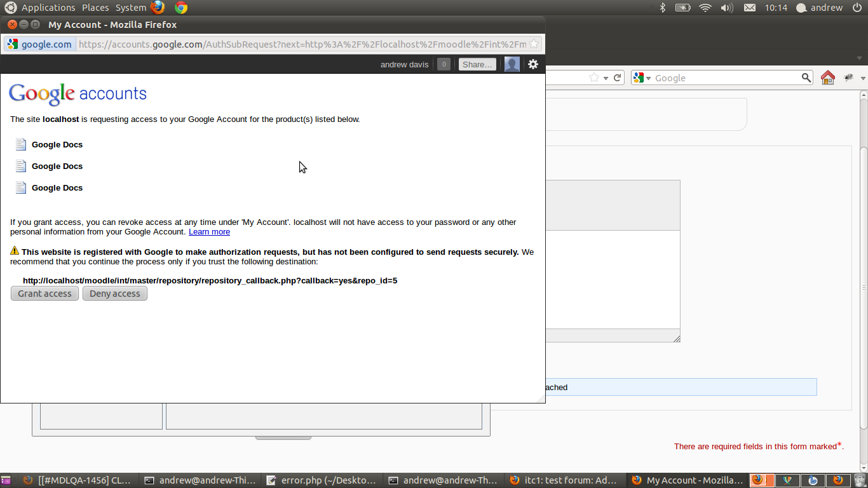Open the Applications menu
The image size is (868, 488).
click(x=48, y=8)
